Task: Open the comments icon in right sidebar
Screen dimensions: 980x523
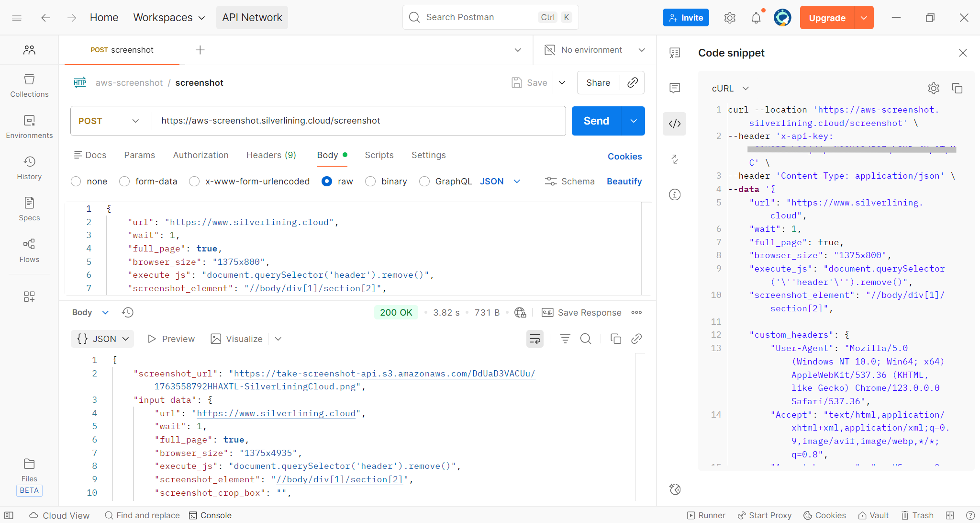Action: (675, 88)
